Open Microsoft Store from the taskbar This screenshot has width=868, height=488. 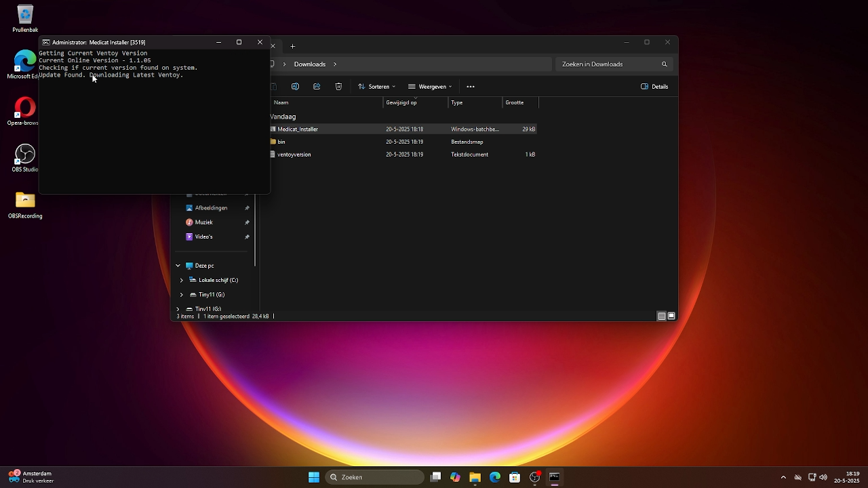(515, 477)
